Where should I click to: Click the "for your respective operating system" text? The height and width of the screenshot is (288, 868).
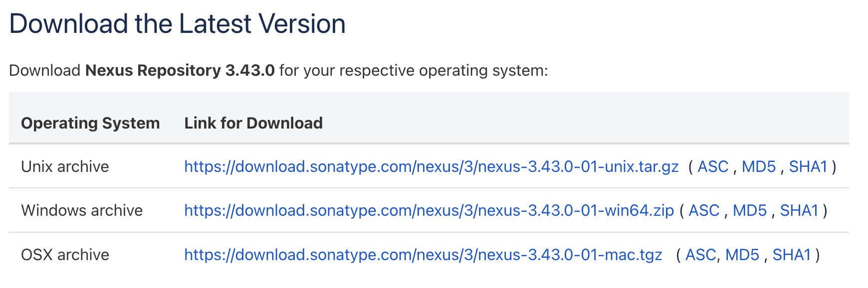(x=413, y=71)
